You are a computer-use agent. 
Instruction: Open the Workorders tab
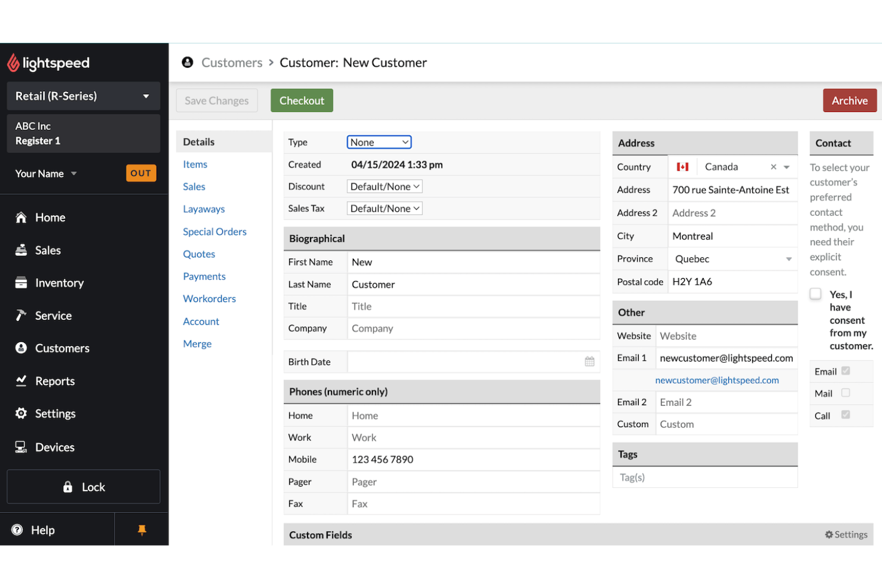tap(209, 298)
